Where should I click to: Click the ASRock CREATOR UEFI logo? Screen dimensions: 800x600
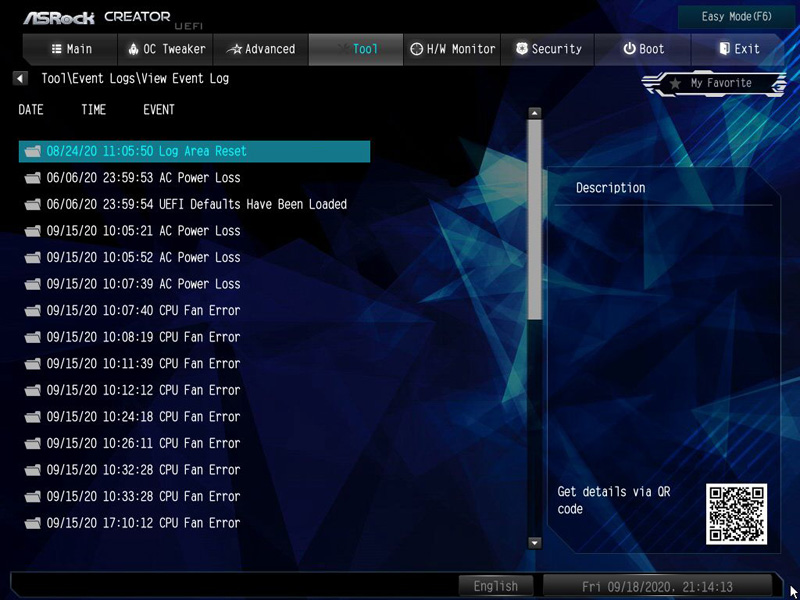(112, 18)
